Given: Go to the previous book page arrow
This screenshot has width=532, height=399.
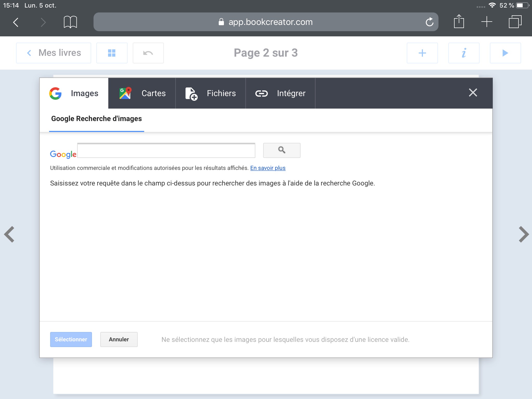Looking at the screenshot, I should click(x=9, y=234).
